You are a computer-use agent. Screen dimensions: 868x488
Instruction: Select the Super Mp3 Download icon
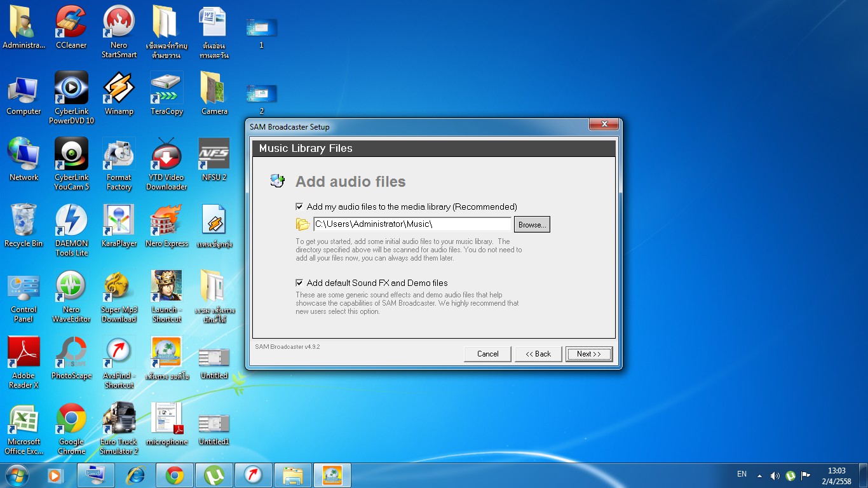coord(119,297)
